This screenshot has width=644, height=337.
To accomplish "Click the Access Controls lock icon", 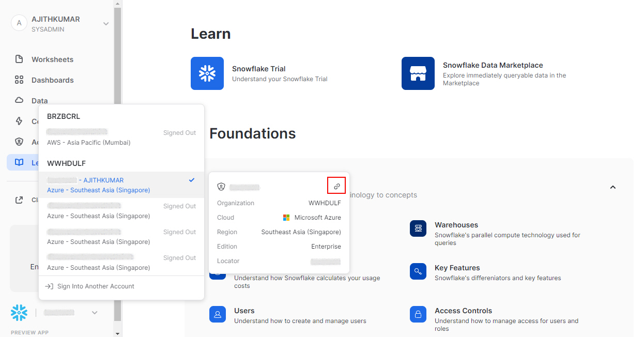I will [x=418, y=314].
